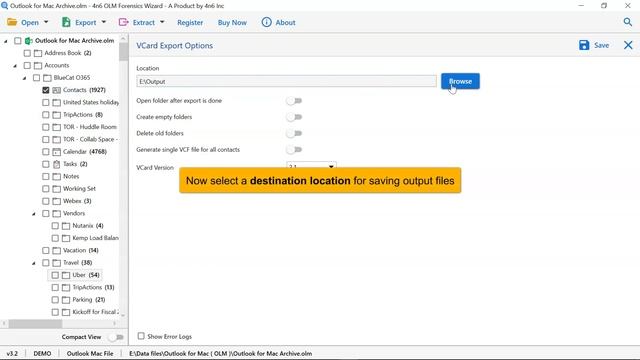
Task: Click the Location path input field
Action: [x=287, y=81]
